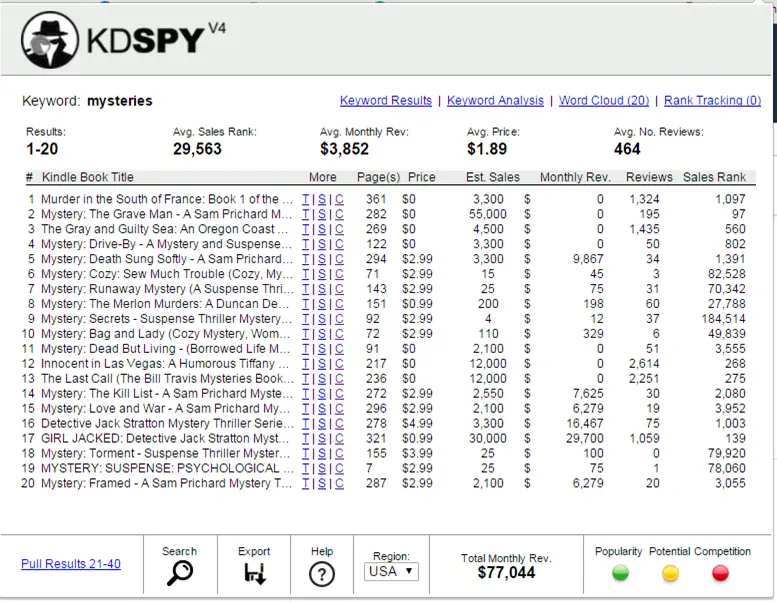Open Rank Tracking (0) link
Viewport: 777px width, 603px height.
pyautogui.click(x=712, y=101)
